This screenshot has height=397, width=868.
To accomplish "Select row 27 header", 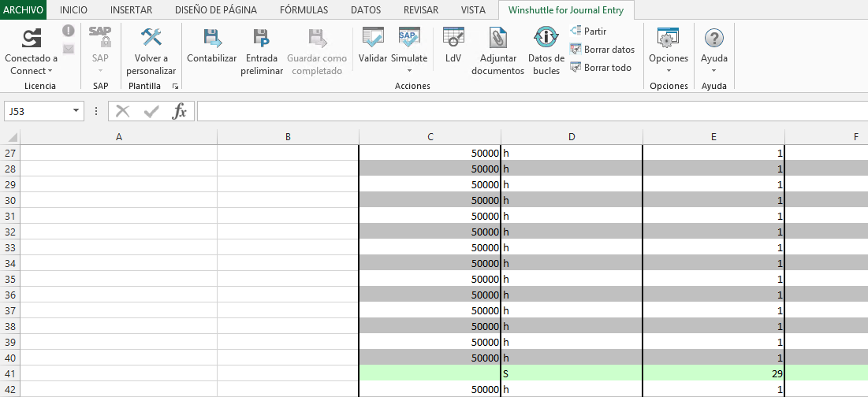I will click(x=10, y=153).
